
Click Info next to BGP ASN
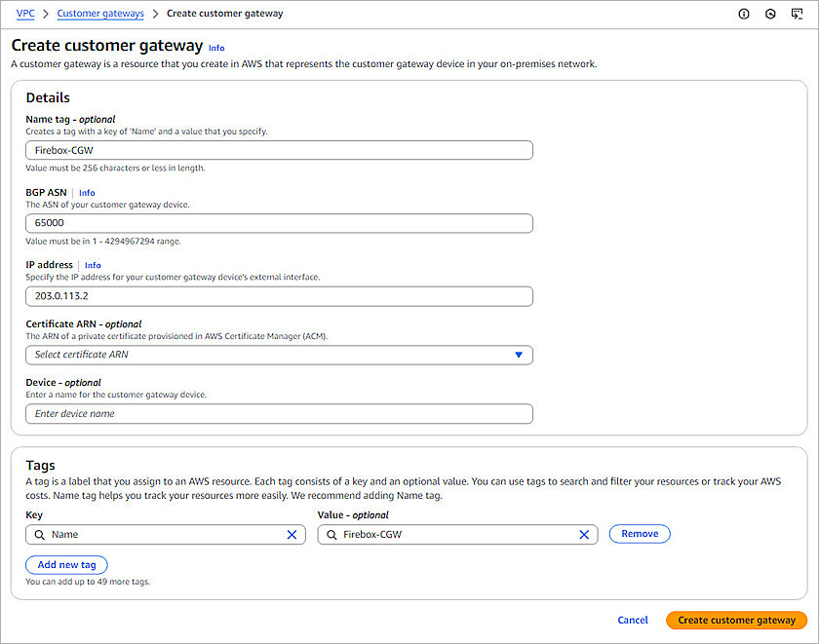87,192
